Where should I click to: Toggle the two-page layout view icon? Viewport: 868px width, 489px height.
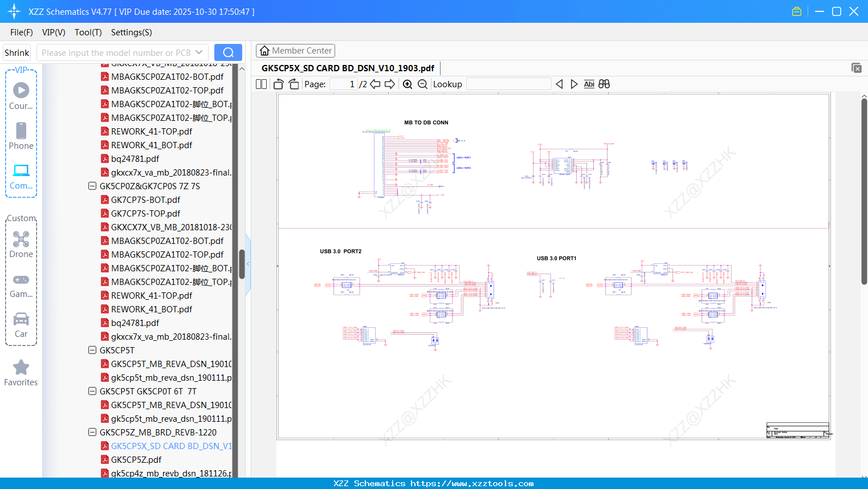point(261,84)
